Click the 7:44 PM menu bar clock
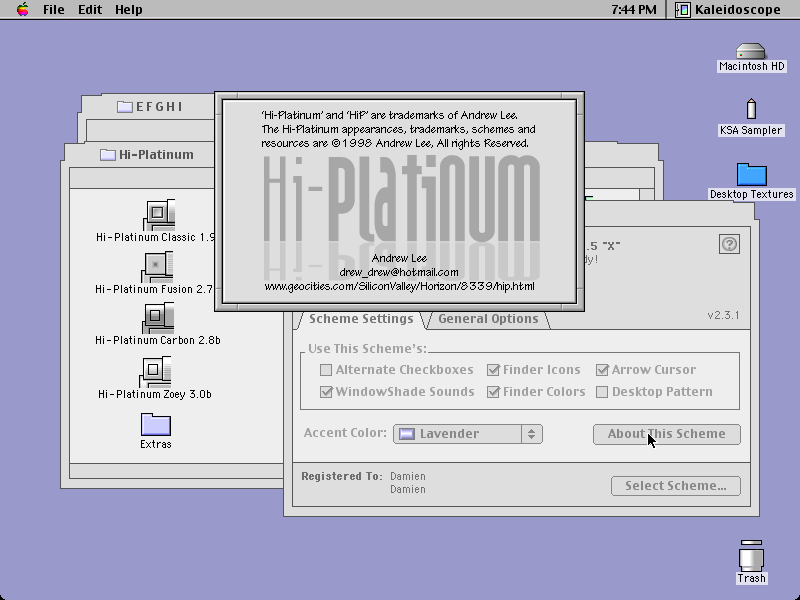Viewport: 800px width, 600px height. pyautogui.click(x=634, y=9)
